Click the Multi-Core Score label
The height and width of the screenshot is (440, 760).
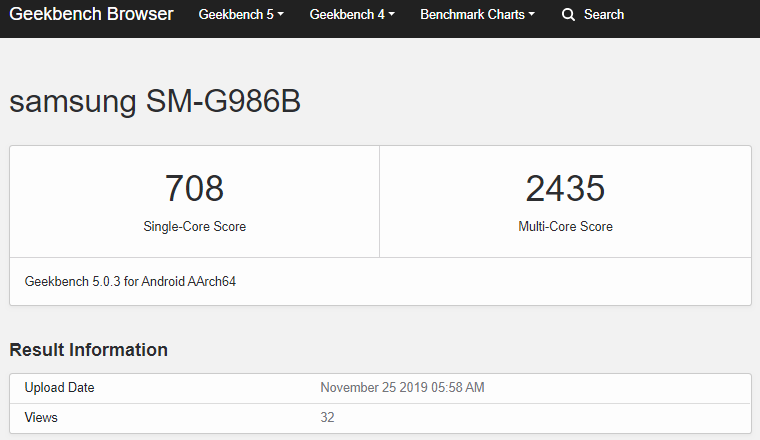coord(565,226)
